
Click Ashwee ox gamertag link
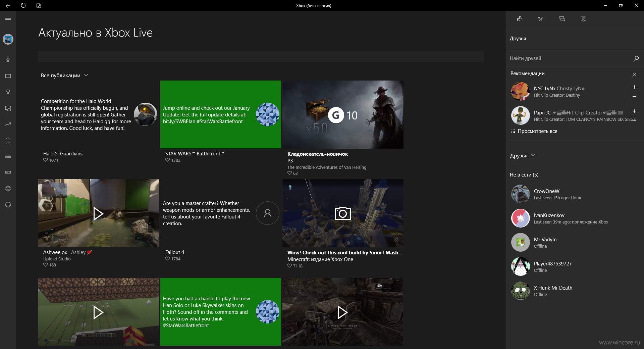point(55,252)
